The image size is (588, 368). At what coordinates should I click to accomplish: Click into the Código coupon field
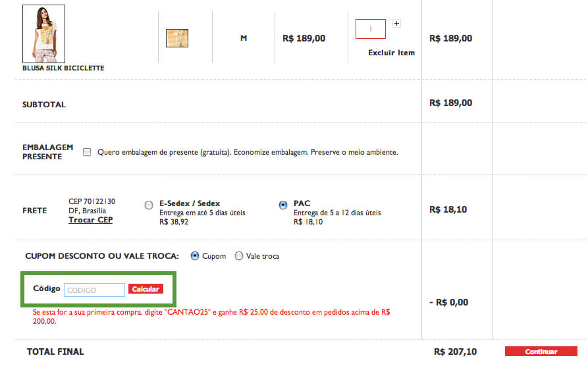94,290
